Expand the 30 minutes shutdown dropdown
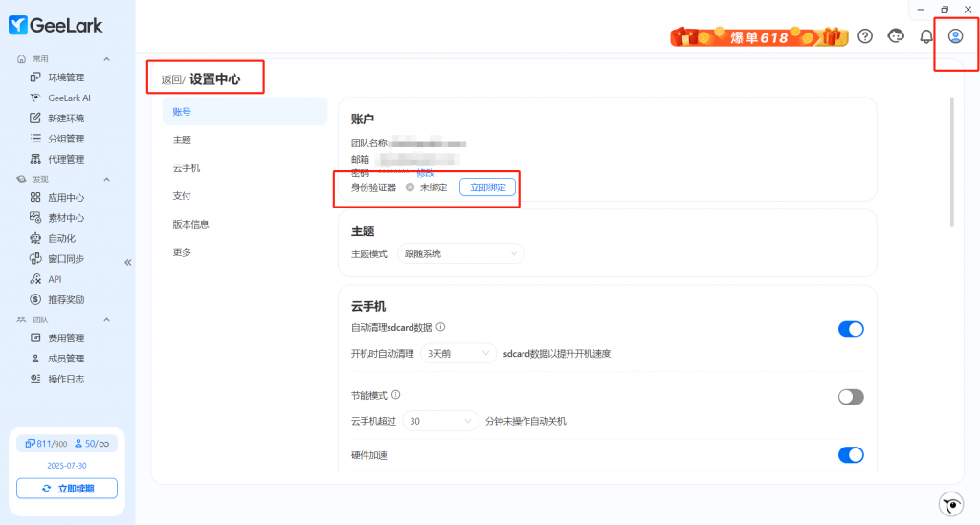Viewport: 980px width, 525px height. click(x=440, y=421)
